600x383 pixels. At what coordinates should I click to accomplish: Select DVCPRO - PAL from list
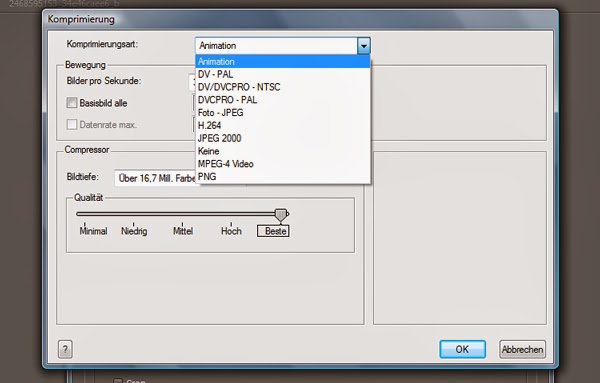(x=283, y=100)
